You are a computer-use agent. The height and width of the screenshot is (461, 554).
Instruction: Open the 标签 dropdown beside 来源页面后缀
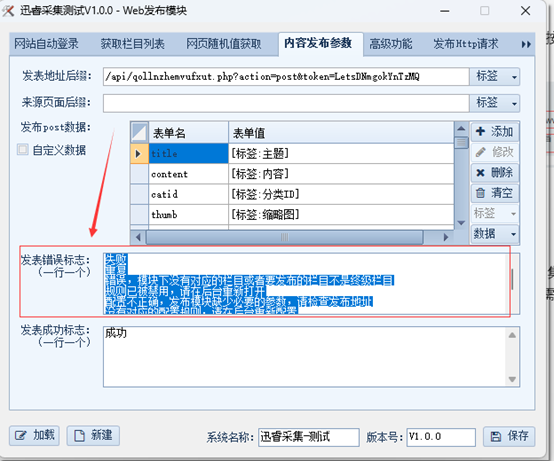coord(495,103)
